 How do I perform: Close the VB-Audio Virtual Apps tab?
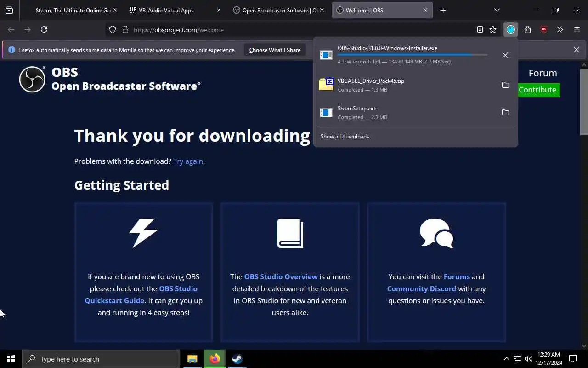coord(218,10)
